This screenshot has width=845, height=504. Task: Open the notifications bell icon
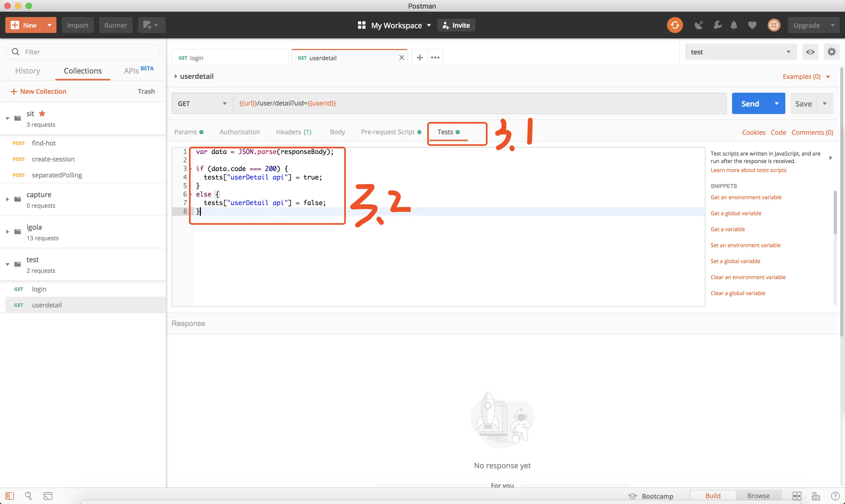(x=734, y=25)
